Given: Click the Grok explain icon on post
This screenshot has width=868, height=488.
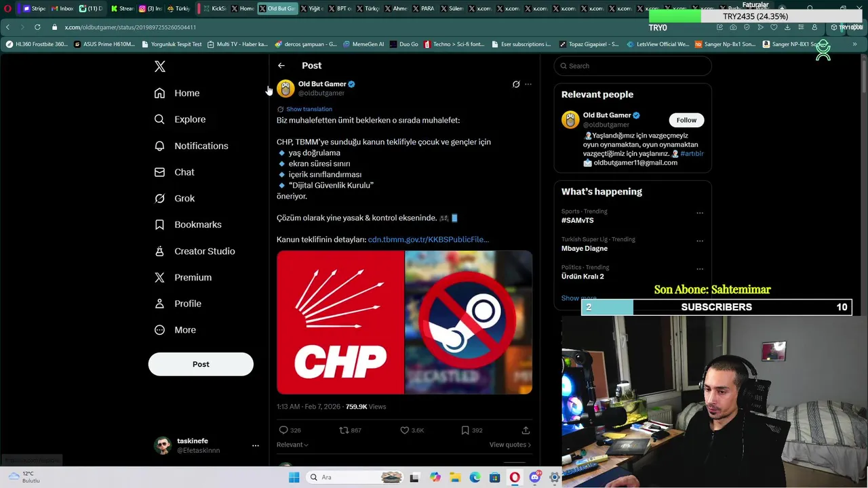Looking at the screenshot, I should (x=516, y=84).
